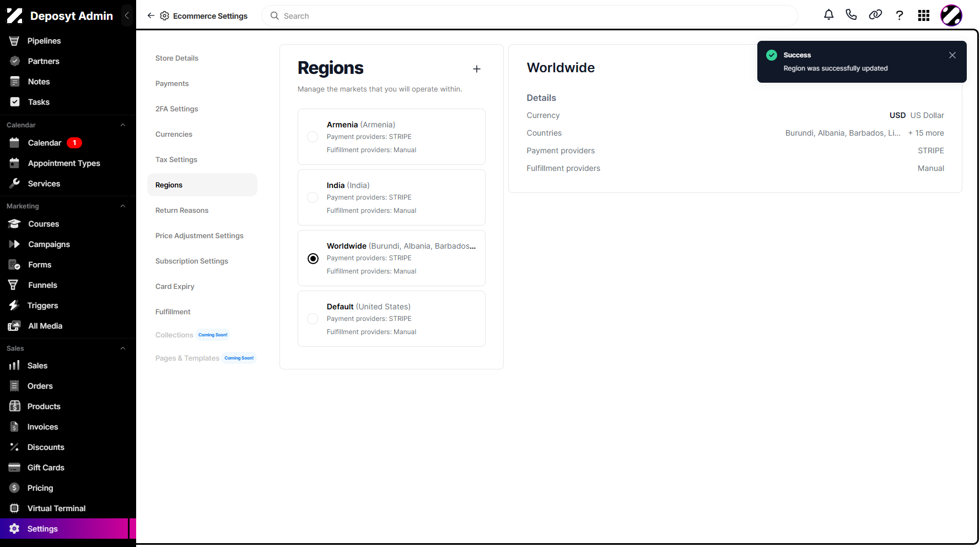This screenshot has height=547, width=980.
Task: Open Sales bar chart icon
Action: pyautogui.click(x=14, y=366)
